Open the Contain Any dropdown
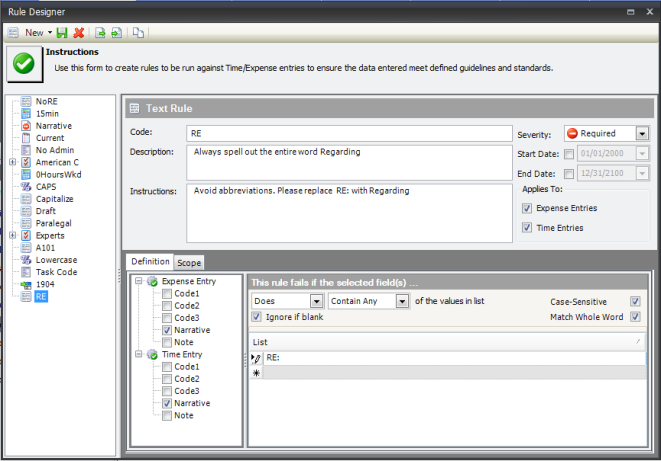Image resolution: width=661 pixels, height=461 pixels. (401, 300)
